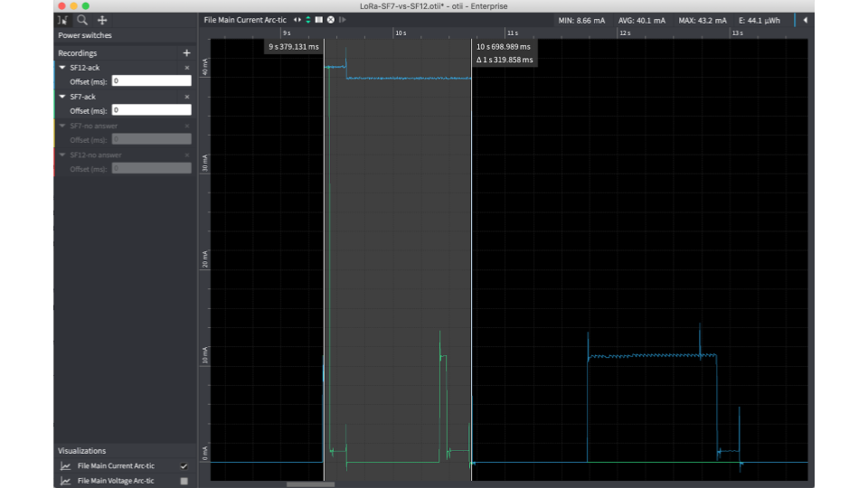
Task: Click the SF12-no answer offset field
Action: [x=152, y=168]
